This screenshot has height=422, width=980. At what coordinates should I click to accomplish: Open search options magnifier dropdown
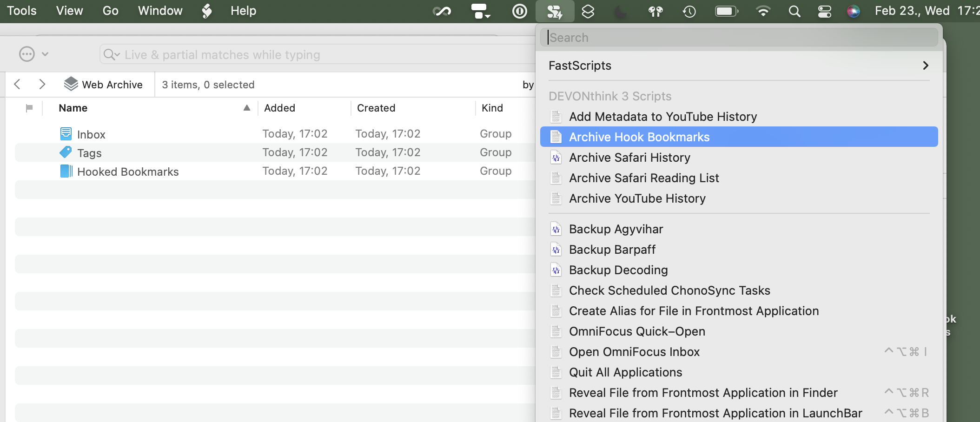pyautogui.click(x=112, y=55)
